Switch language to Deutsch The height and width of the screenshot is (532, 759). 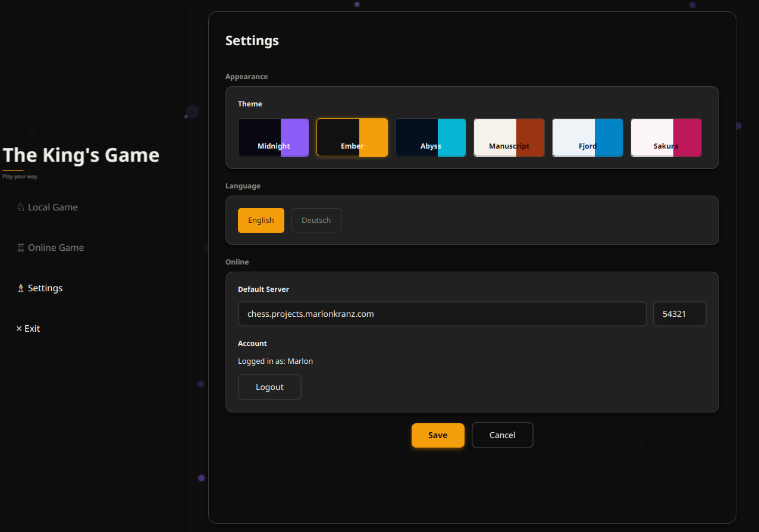pos(316,221)
